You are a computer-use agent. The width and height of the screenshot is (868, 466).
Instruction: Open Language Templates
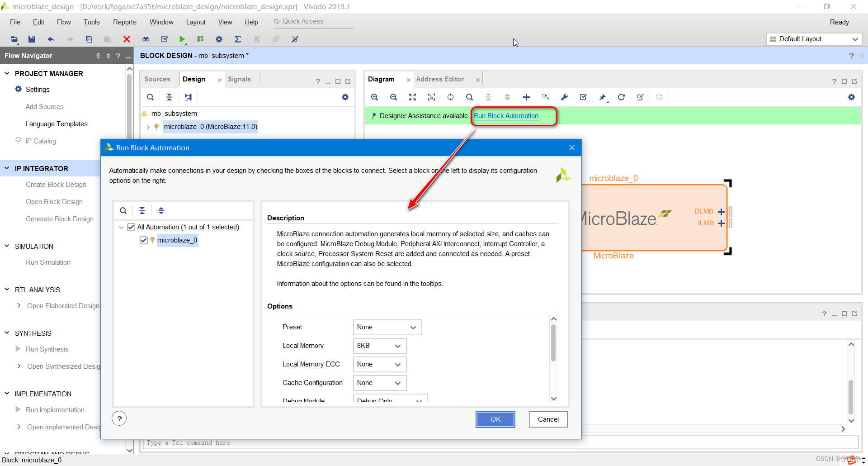[x=57, y=124]
